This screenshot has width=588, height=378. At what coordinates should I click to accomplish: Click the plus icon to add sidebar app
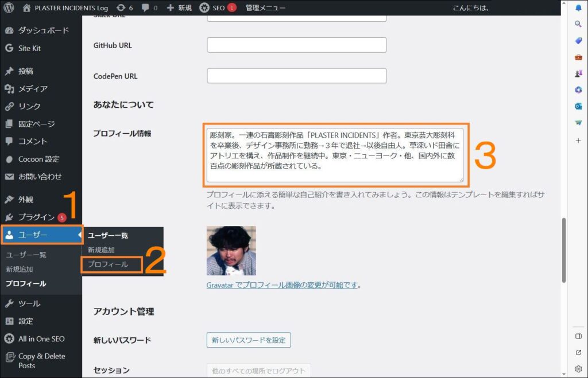point(578,141)
